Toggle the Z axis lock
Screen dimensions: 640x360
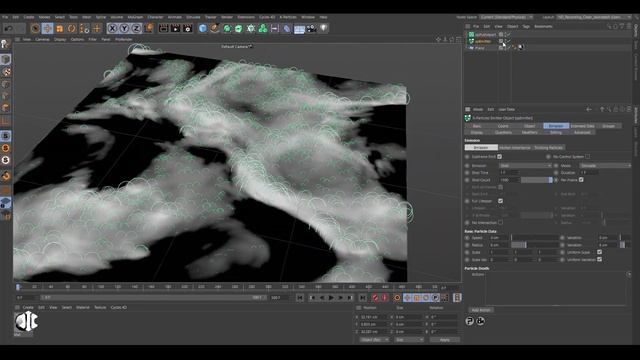point(136,28)
